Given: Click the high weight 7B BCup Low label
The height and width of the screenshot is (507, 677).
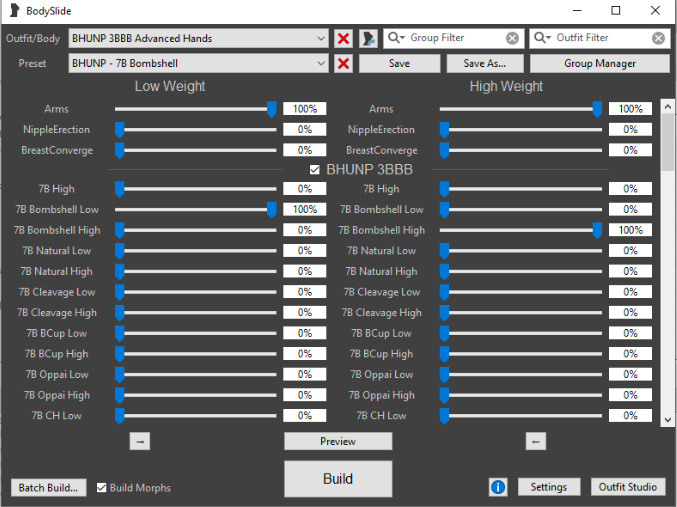Looking at the screenshot, I should point(381,333).
